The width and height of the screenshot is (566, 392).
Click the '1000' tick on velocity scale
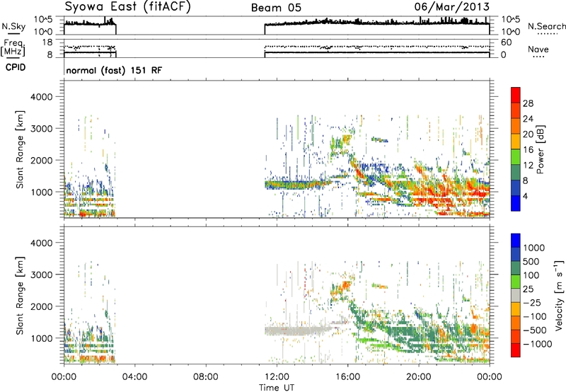coord(534,248)
